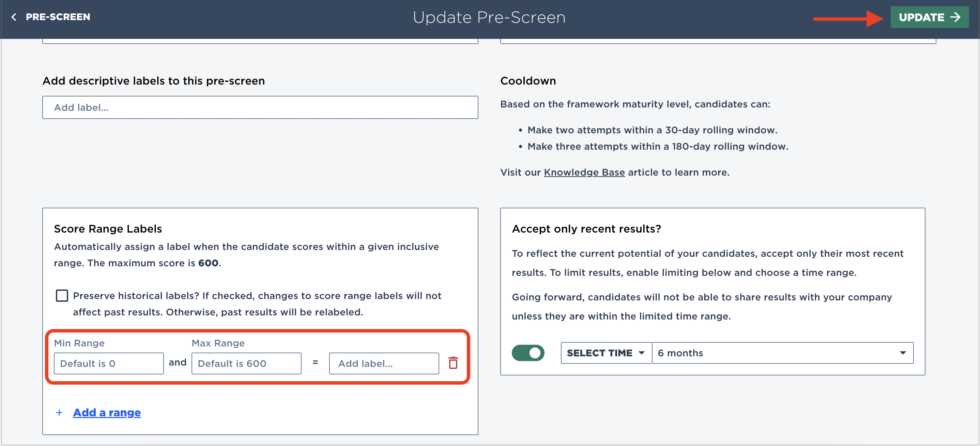Click the partially visible text field at top left

(260, 40)
